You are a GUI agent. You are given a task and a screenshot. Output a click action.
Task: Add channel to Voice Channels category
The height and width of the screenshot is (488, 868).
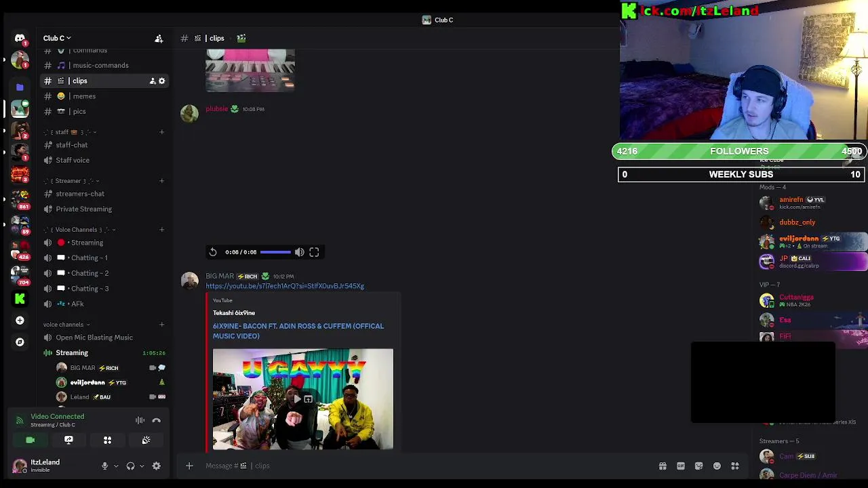coord(161,230)
